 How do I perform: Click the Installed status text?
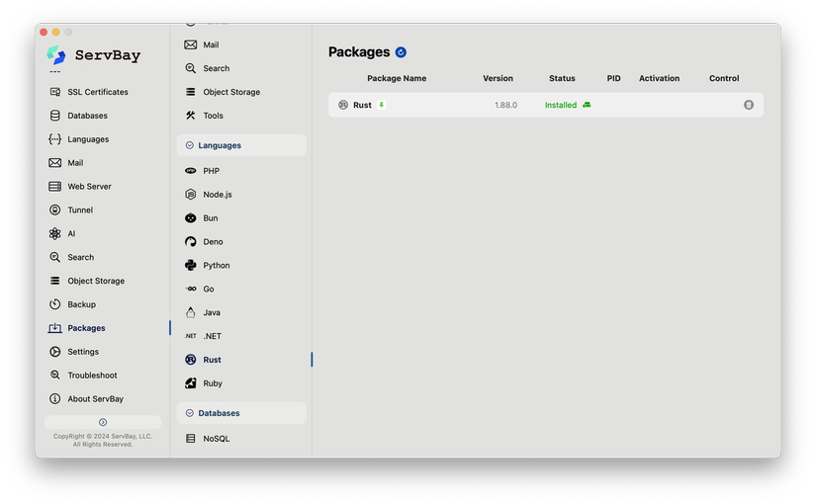pos(561,105)
